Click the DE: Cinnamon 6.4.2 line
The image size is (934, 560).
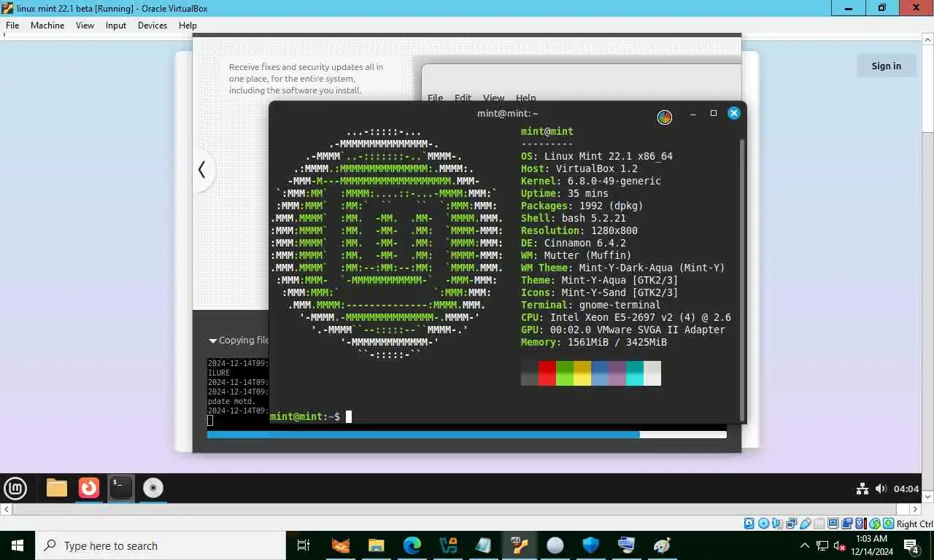574,243
